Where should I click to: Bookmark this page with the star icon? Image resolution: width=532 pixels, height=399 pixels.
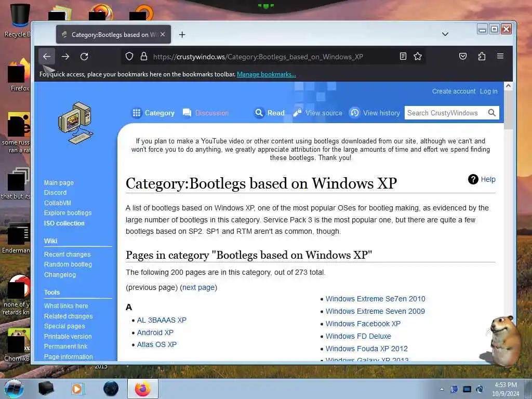click(418, 56)
